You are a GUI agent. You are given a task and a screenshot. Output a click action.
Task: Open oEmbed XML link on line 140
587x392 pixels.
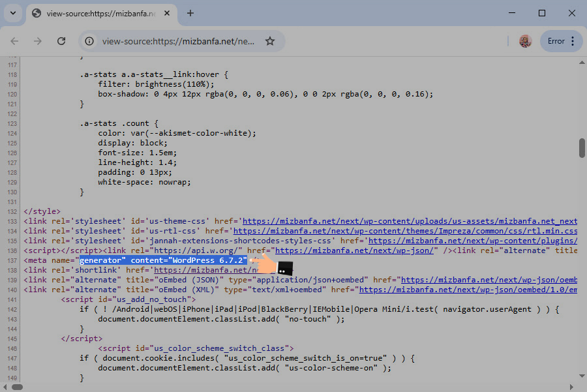[x=468, y=290]
